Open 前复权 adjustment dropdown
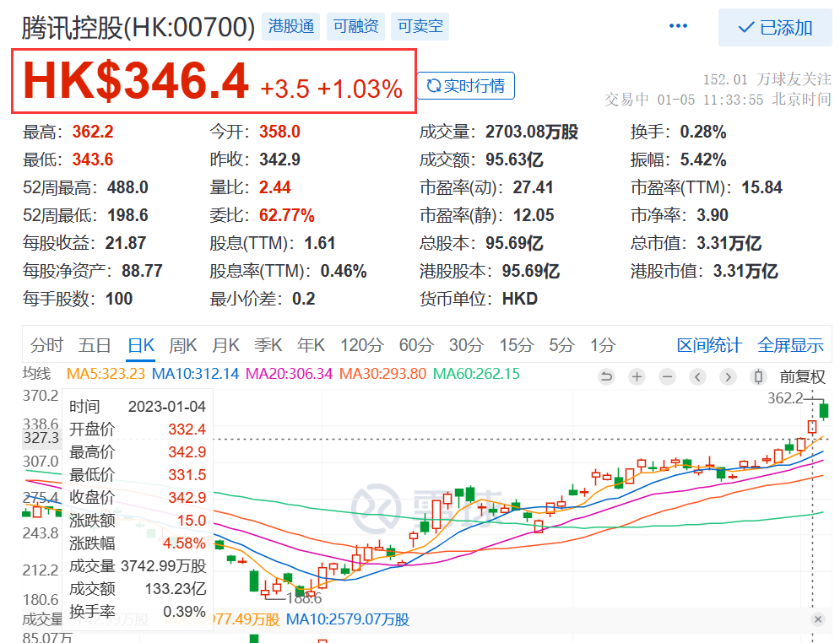This screenshot has width=840, height=643. click(802, 377)
